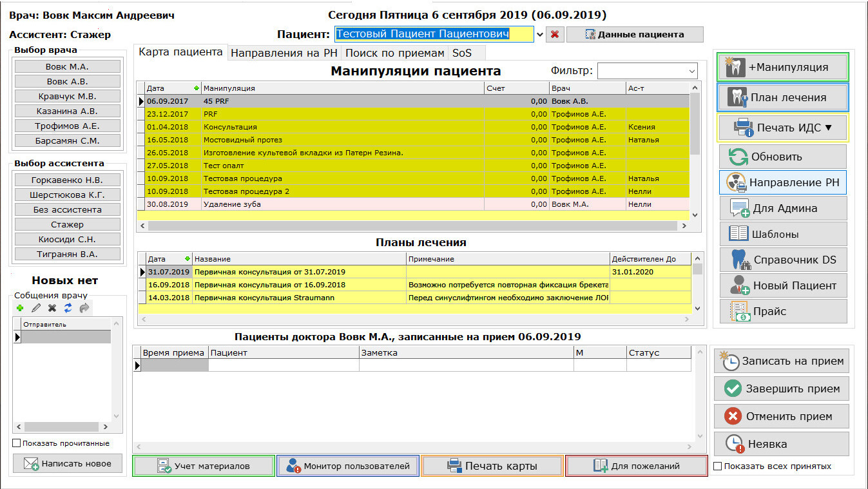Select the Мостовидный протез manipulation row
The width and height of the screenshot is (868, 489).
414,140
